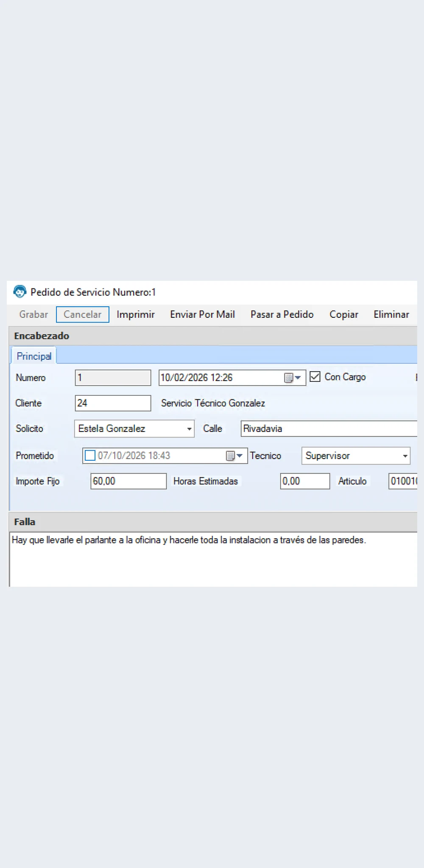This screenshot has width=424, height=868.
Task: Select Pasar a Pedido
Action: pos(282,314)
